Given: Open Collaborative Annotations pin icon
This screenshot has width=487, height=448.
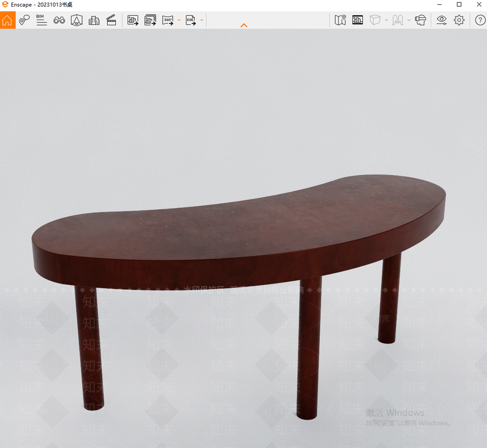Looking at the screenshot, I should [x=24, y=20].
